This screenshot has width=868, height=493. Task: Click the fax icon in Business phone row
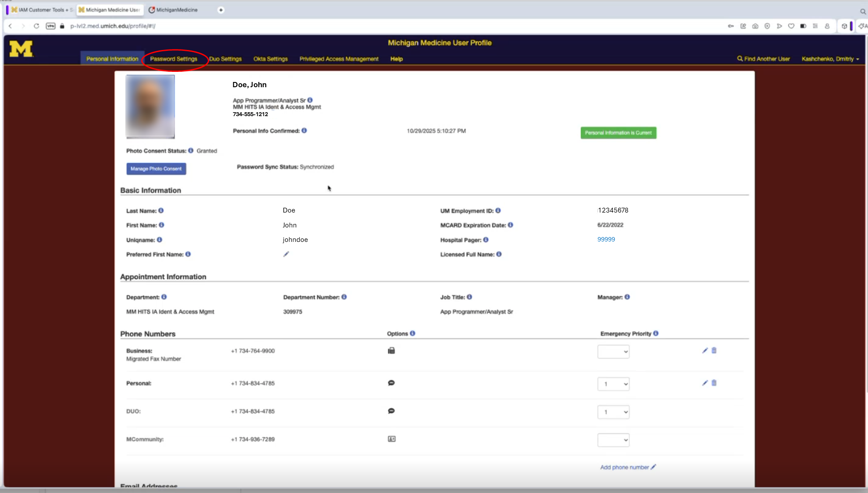point(391,351)
